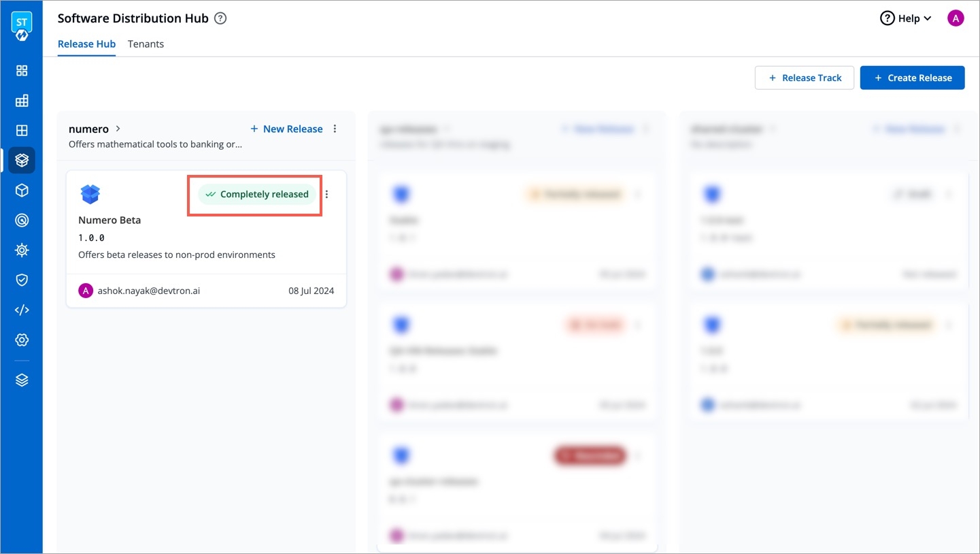The height and width of the screenshot is (554, 980).
Task: Select the Release Hub tab
Action: click(86, 44)
